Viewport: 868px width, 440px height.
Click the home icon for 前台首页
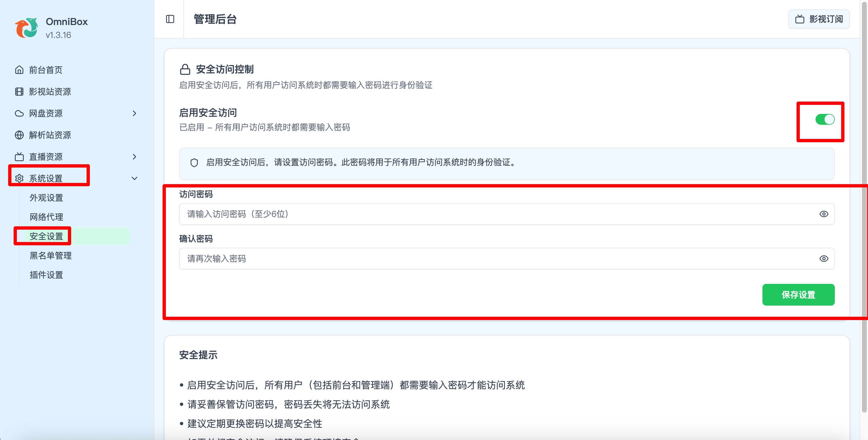pos(19,70)
